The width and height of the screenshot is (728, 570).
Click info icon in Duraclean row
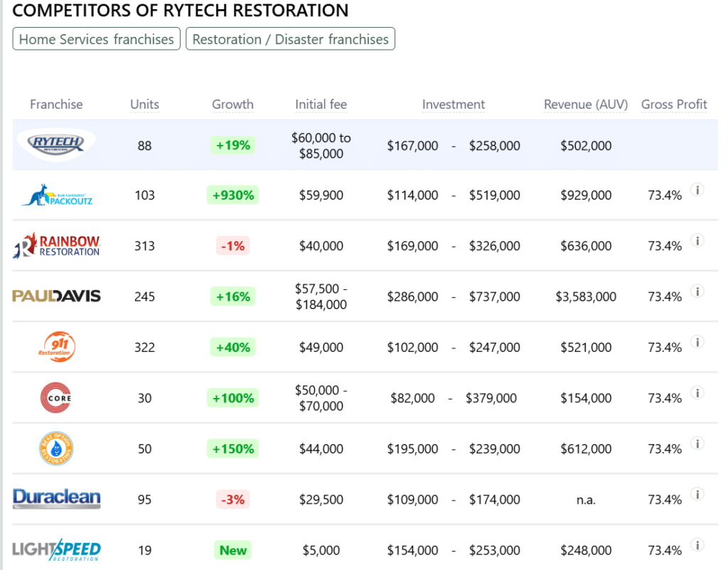click(697, 494)
